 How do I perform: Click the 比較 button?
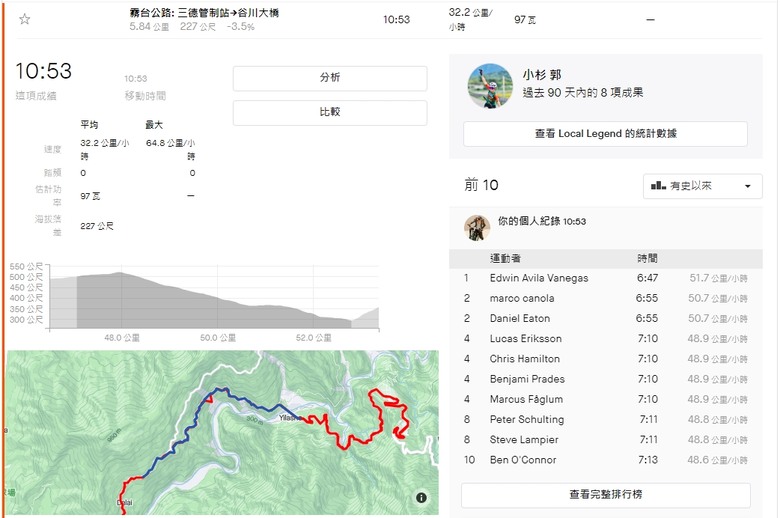point(330,112)
